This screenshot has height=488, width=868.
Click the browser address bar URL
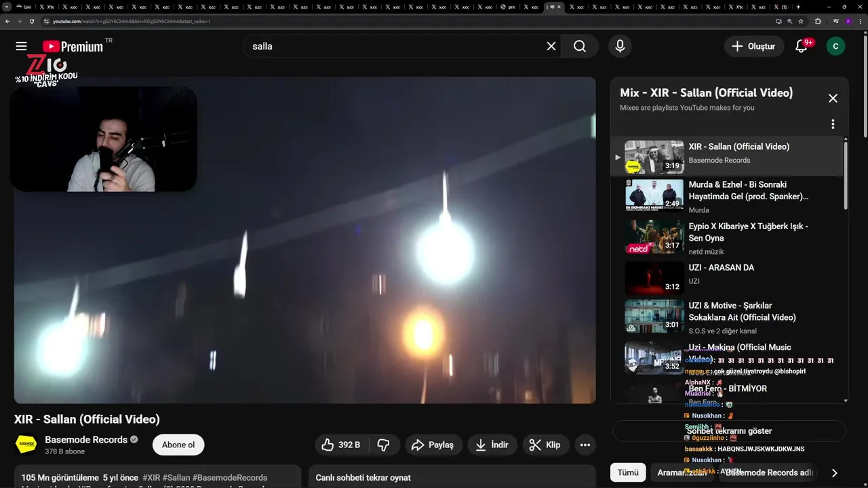pos(132,21)
